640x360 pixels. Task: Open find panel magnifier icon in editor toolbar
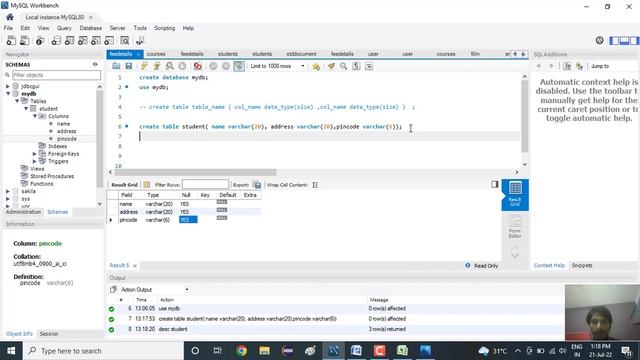pyautogui.click(x=344, y=66)
